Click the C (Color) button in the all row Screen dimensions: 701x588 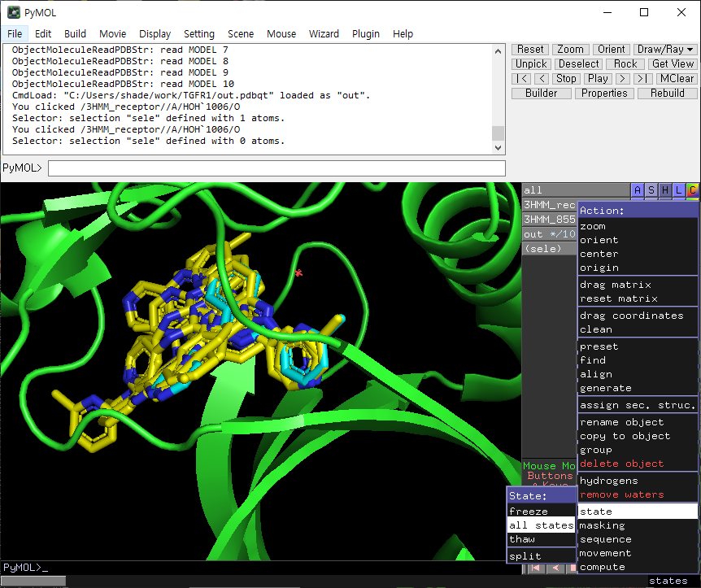pyautogui.click(x=693, y=190)
